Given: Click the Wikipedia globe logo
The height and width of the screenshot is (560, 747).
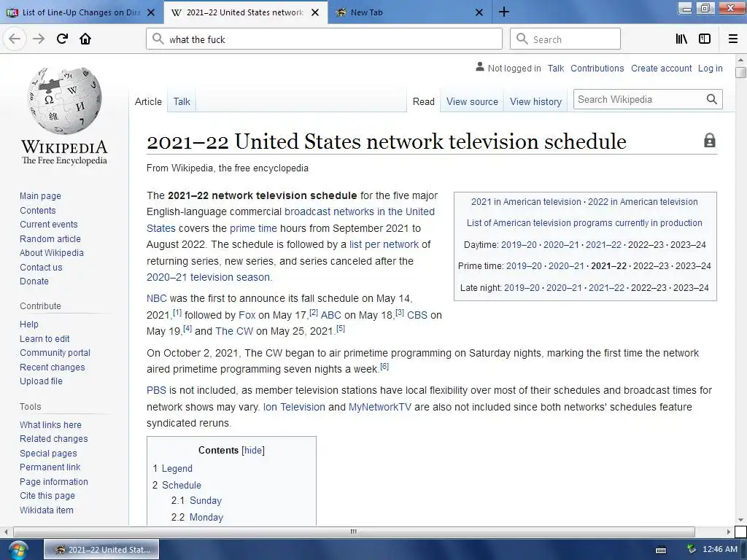Looking at the screenshot, I should [x=64, y=101].
